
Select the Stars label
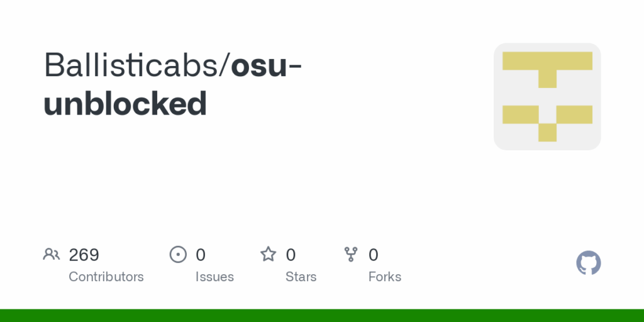(301, 277)
